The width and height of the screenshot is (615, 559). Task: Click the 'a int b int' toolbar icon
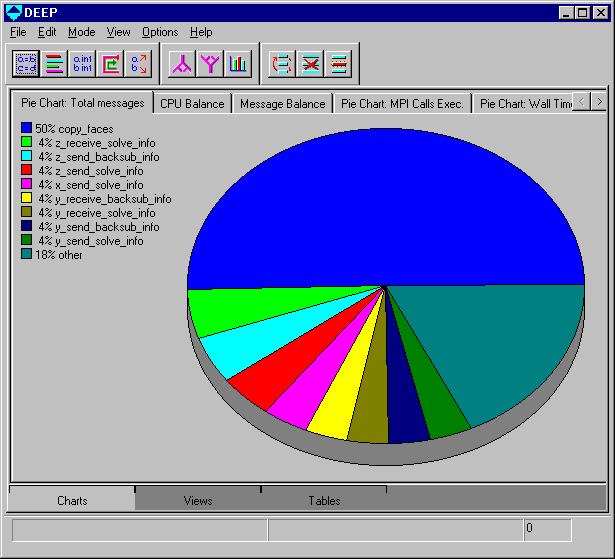tap(82, 64)
